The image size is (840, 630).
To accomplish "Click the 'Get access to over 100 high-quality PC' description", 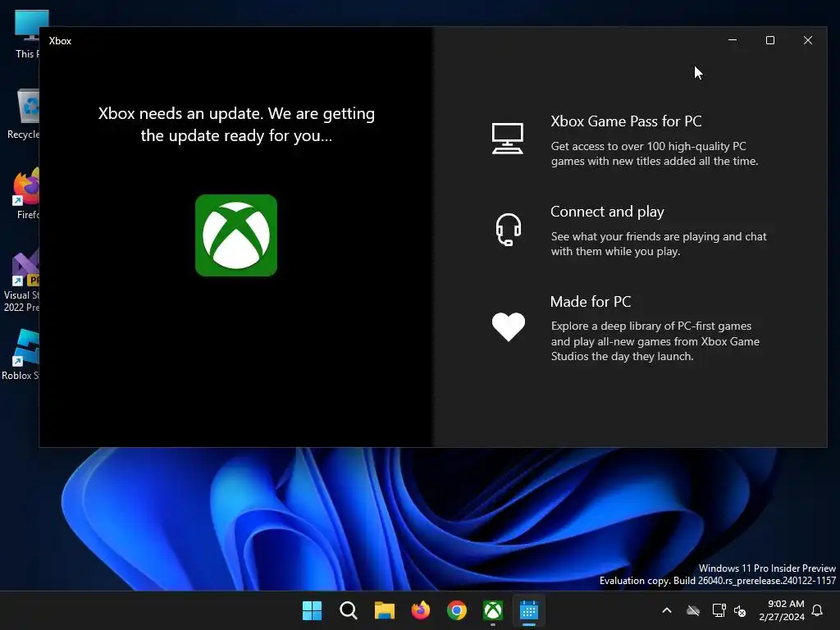I will click(x=654, y=153).
